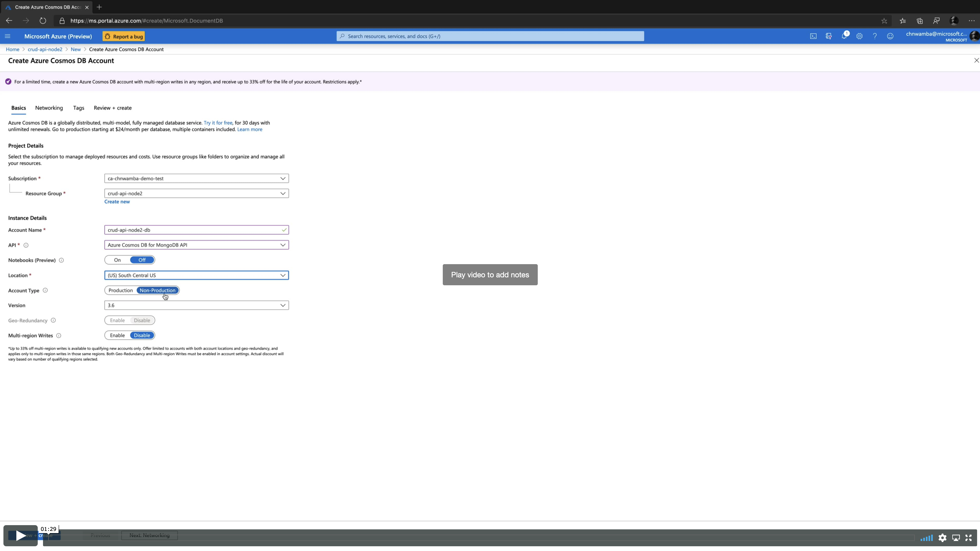Open the Resource Group dropdown
The height and width of the screenshot is (551, 980).
point(197,193)
